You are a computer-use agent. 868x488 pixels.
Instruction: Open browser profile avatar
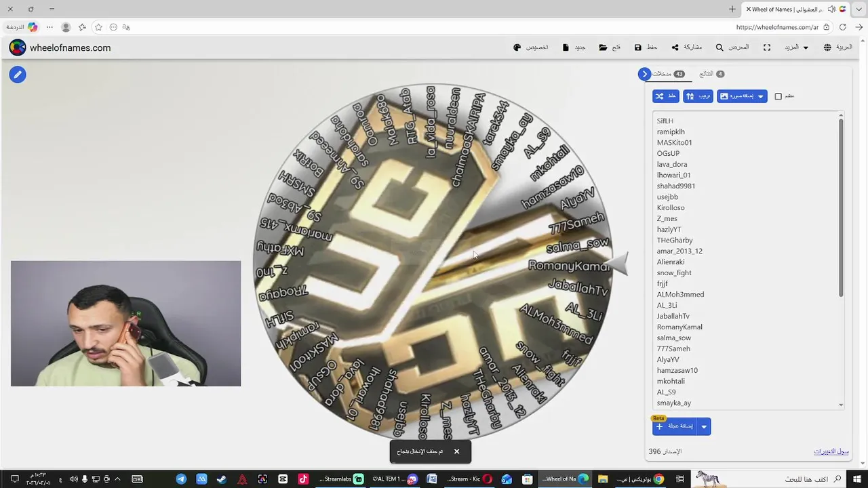[66, 27]
